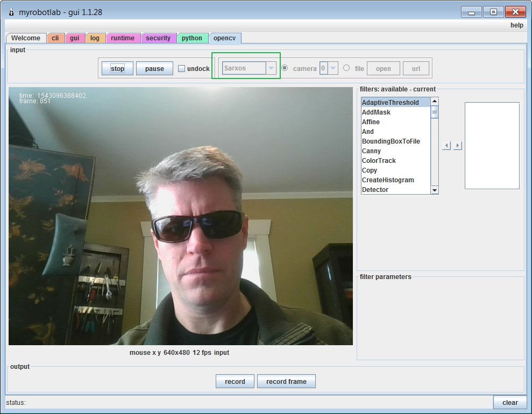This screenshot has width=532, height=414.
Task: Click the right arrow to remove a filter
Action: pos(458,145)
